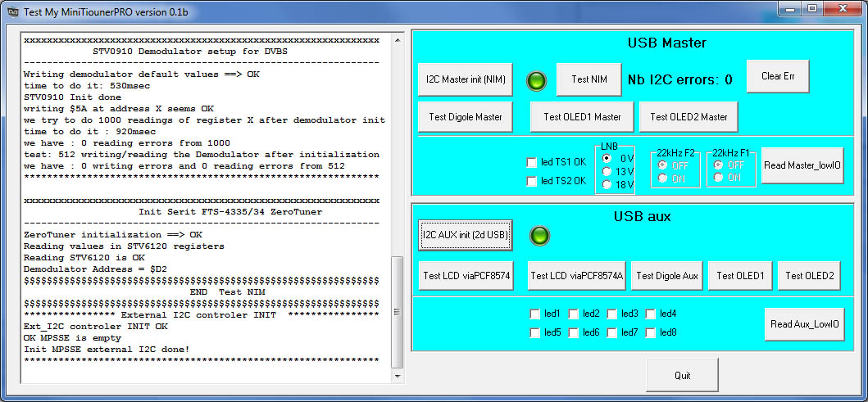
Task: Click 'Nb I2C errors: 0' text
Action: 679,79
